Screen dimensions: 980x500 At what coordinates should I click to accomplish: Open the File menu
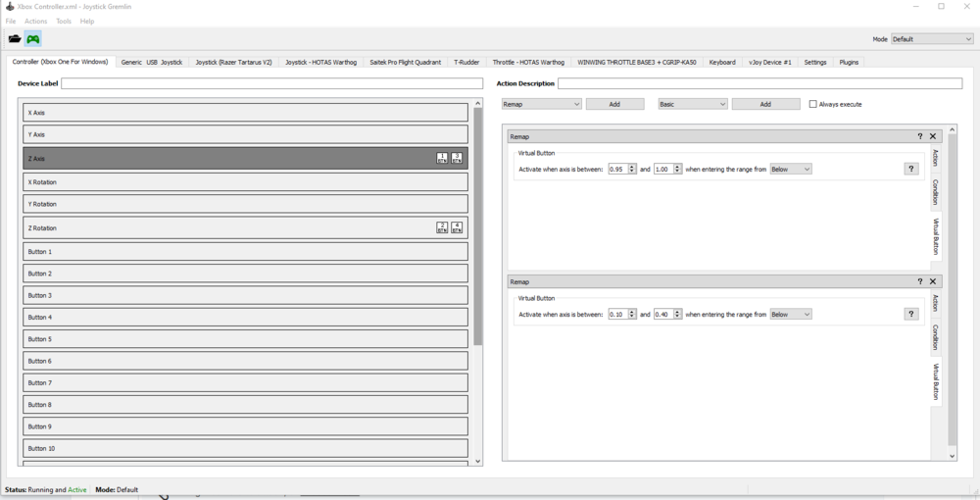point(11,22)
